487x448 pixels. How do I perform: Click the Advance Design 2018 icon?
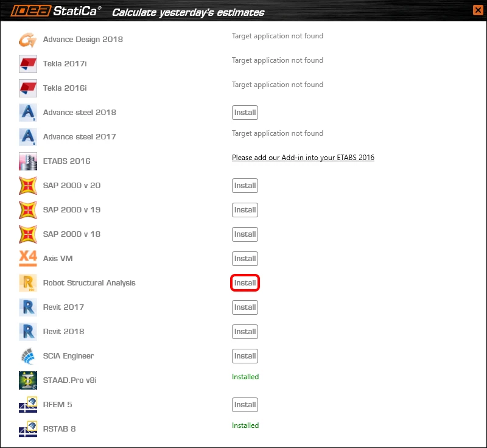tap(27, 40)
